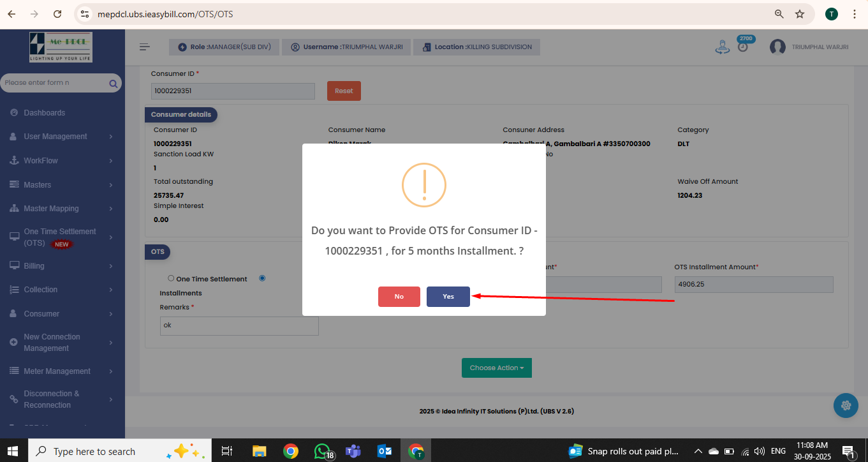Click the Master Mapping hierarchy icon
868x462 pixels.
[x=14, y=209]
